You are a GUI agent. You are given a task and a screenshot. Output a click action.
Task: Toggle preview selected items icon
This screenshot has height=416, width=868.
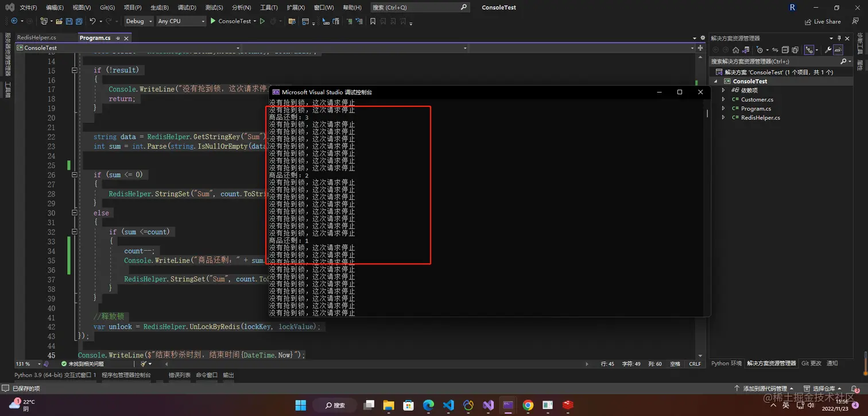838,50
